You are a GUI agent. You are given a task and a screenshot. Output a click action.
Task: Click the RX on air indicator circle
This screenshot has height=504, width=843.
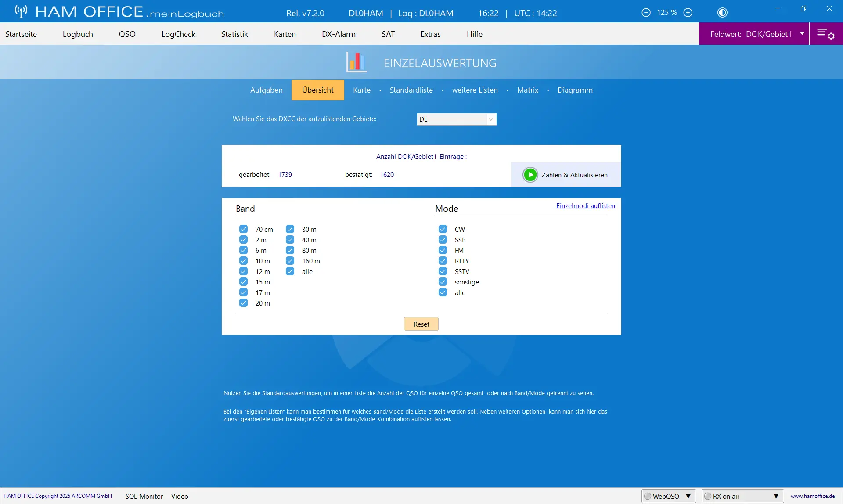pyautogui.click(x=708, y=496)
